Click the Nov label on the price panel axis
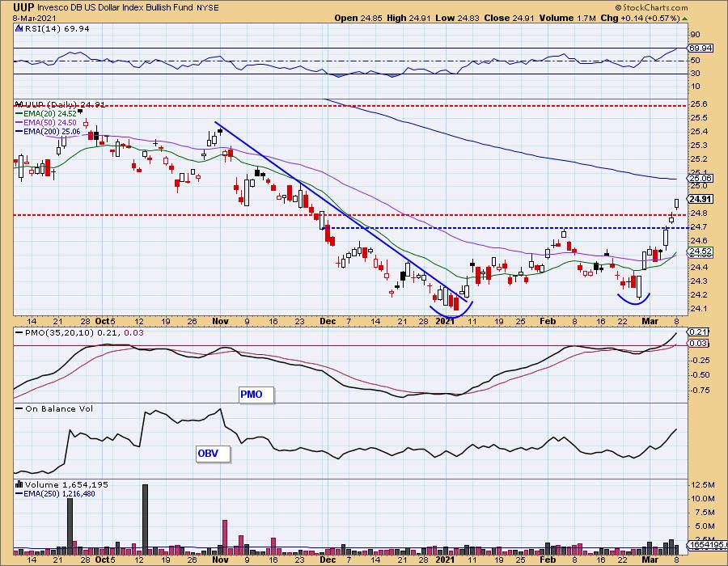 [220, 321]
